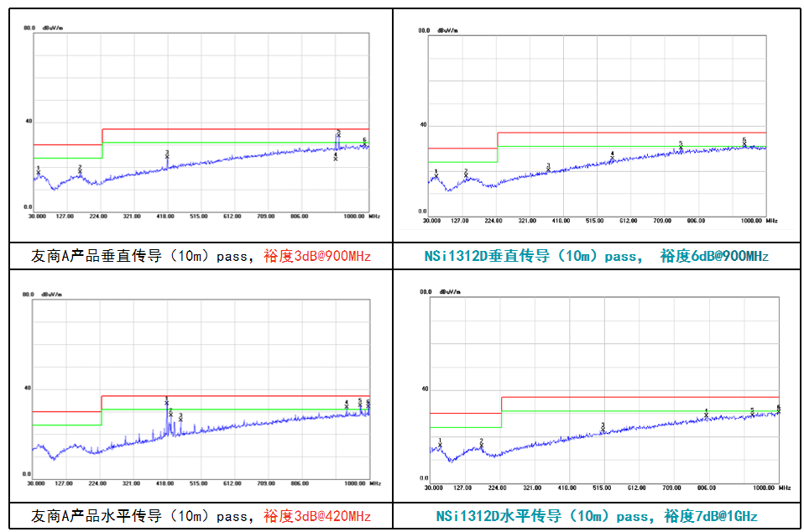Select marker 3 on bottom-right NSi1312D chart
Screen dimensions: 804x532
click(603, 430)
